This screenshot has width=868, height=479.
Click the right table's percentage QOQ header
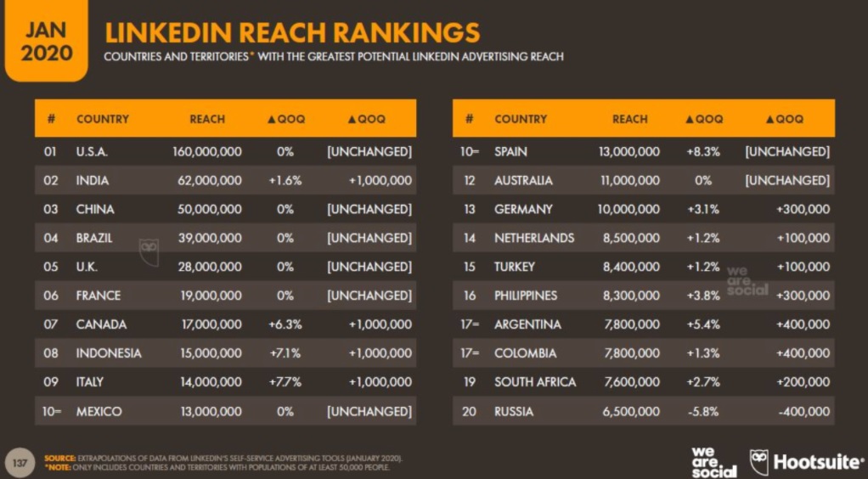tap(704, 119)
